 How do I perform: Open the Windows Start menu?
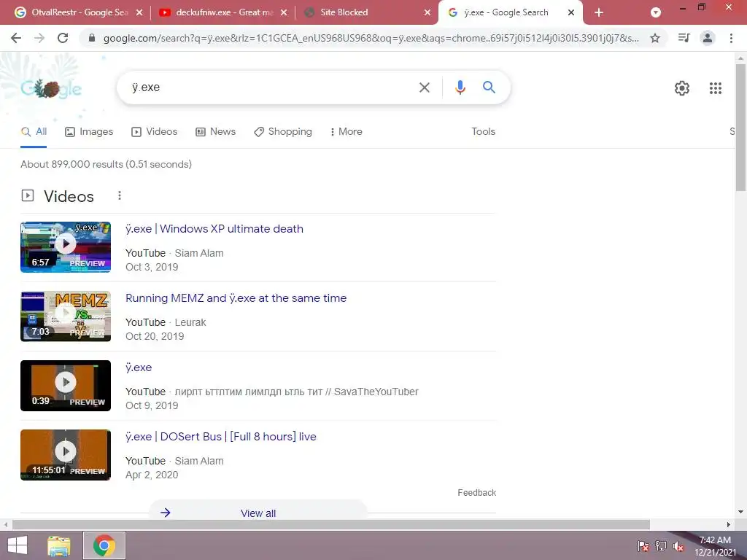[x=18, y=545]
